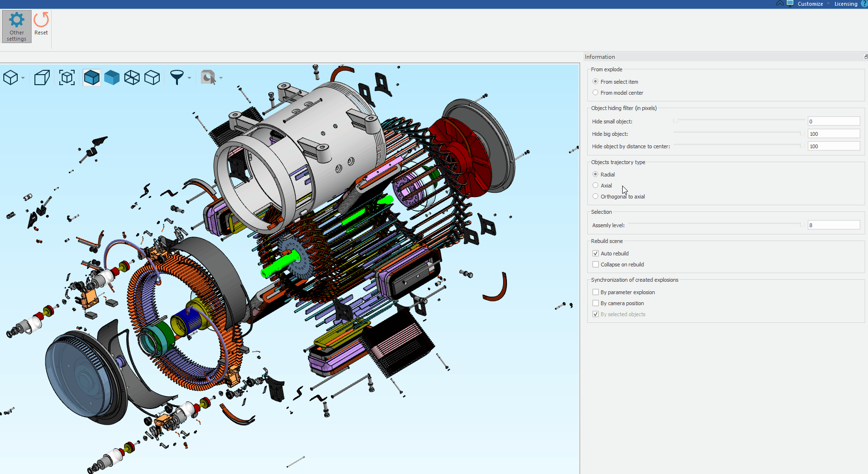This screenshot has width=868, height=474.
Task: Select the perspective box view icon
Action: coord(42,77)
